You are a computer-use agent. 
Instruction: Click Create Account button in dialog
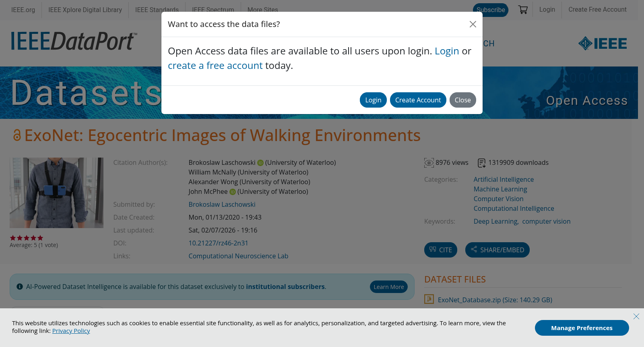click(x=418, y=100)
